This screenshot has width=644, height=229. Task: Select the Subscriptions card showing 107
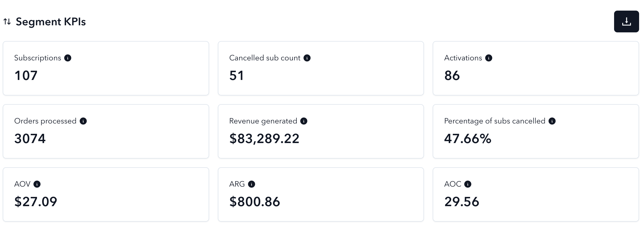click(106, 68)
